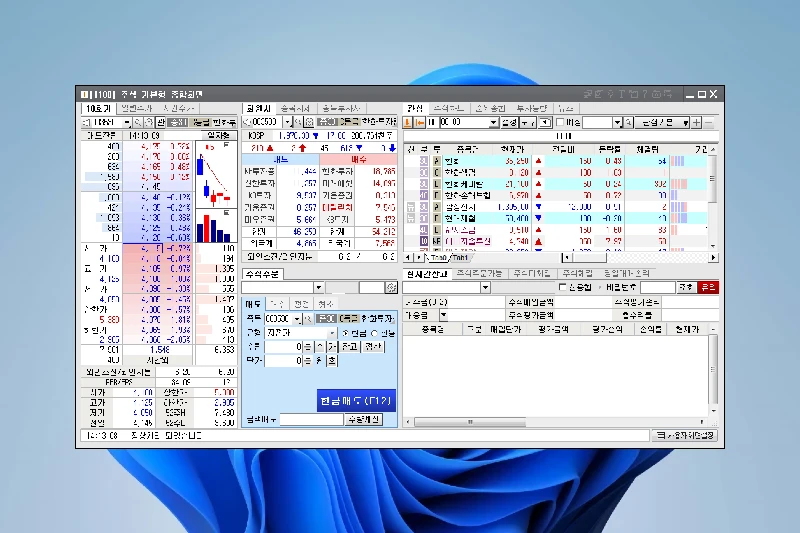Click the vertical scrollbar of balance table

[713, 370]
